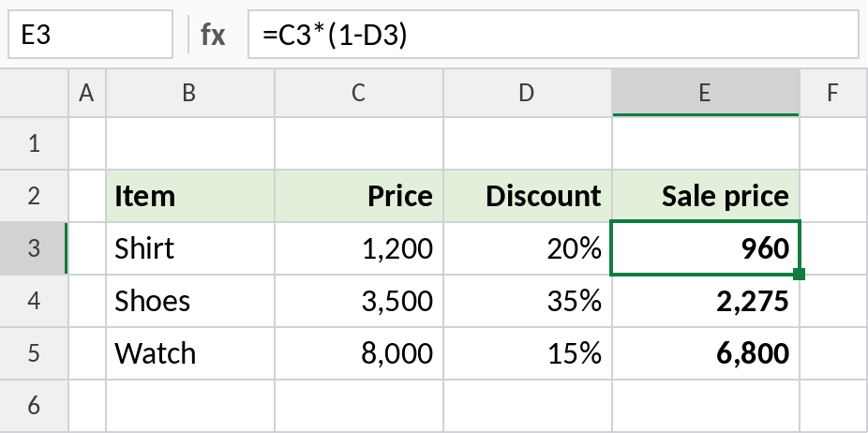
Task: Click the Price header cell
Action: click(359, 196)
